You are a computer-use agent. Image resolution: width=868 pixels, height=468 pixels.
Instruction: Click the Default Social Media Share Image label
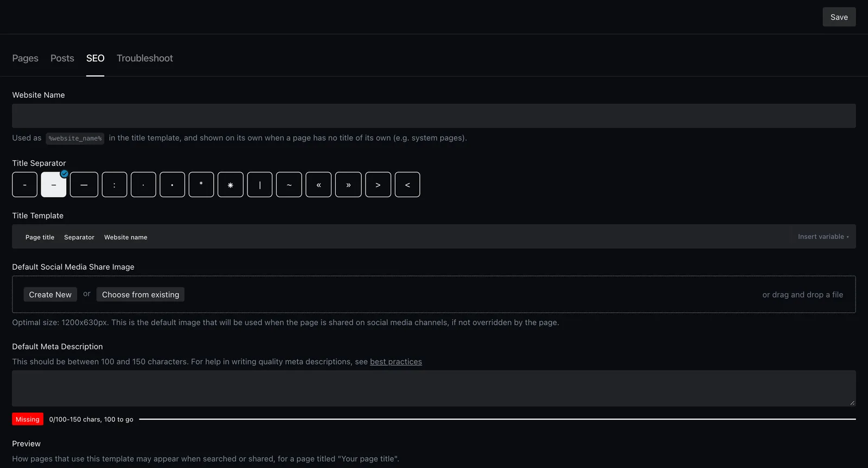pos(73,267)
